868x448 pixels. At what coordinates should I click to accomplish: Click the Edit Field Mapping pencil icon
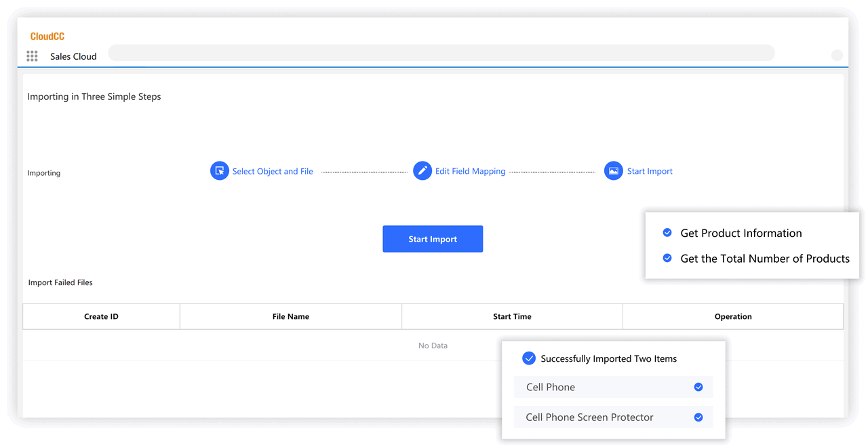[x=422, y=171]
